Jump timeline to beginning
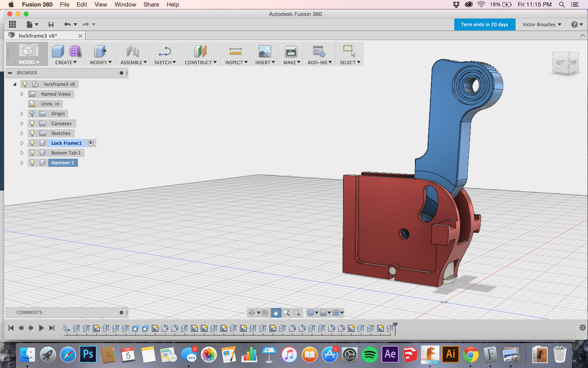This screenshot has width=588, height=368. click(11, 328)
